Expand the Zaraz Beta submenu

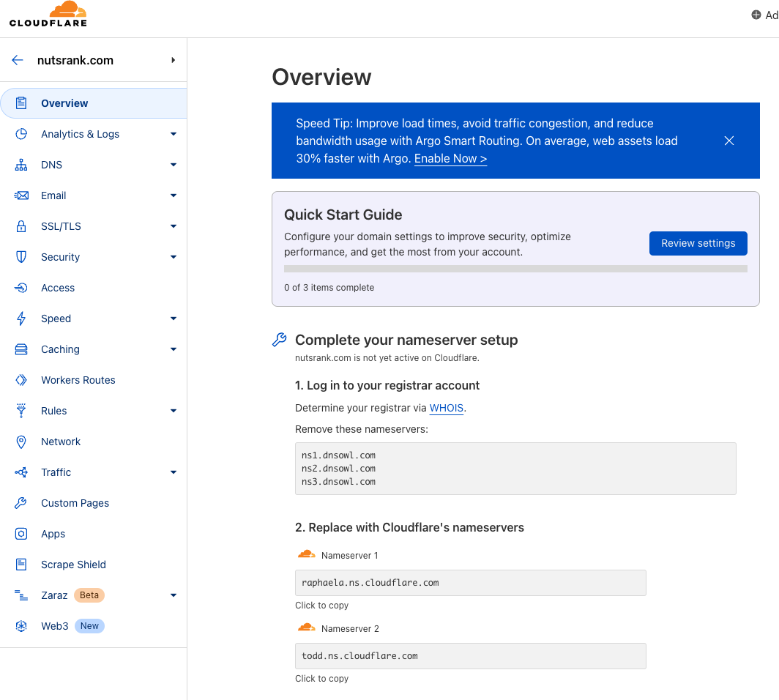pos(174,595)
